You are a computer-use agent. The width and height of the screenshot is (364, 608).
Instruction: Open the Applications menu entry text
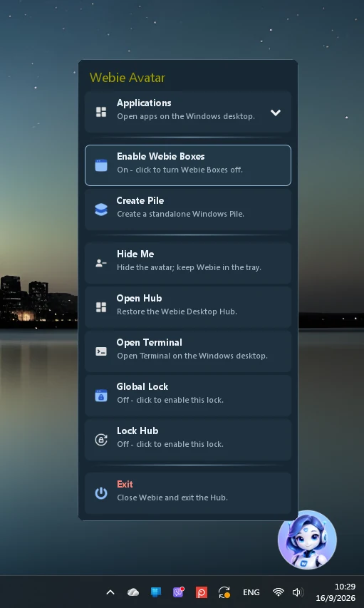pos(144,103)
